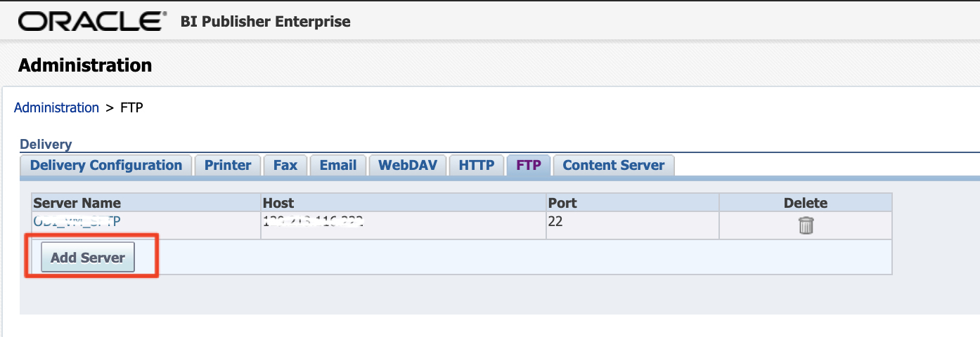
Task: Click the Server Name column header
Action: (x=77, y=203)
